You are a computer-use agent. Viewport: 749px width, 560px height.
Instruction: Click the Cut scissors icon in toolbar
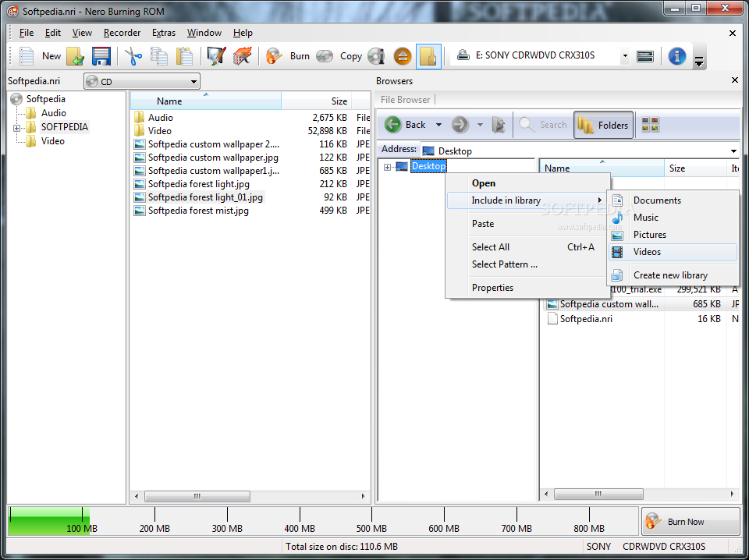point(133,56)
